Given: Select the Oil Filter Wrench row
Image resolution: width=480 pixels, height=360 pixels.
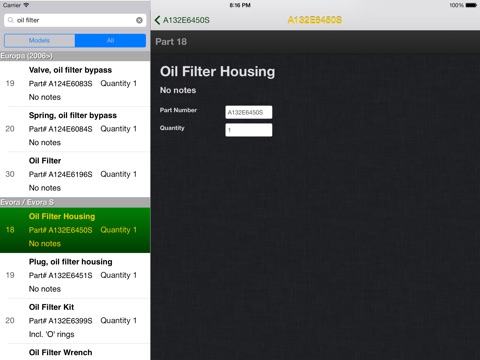Looking at the screenshot, I should click(x=75, y=352).
